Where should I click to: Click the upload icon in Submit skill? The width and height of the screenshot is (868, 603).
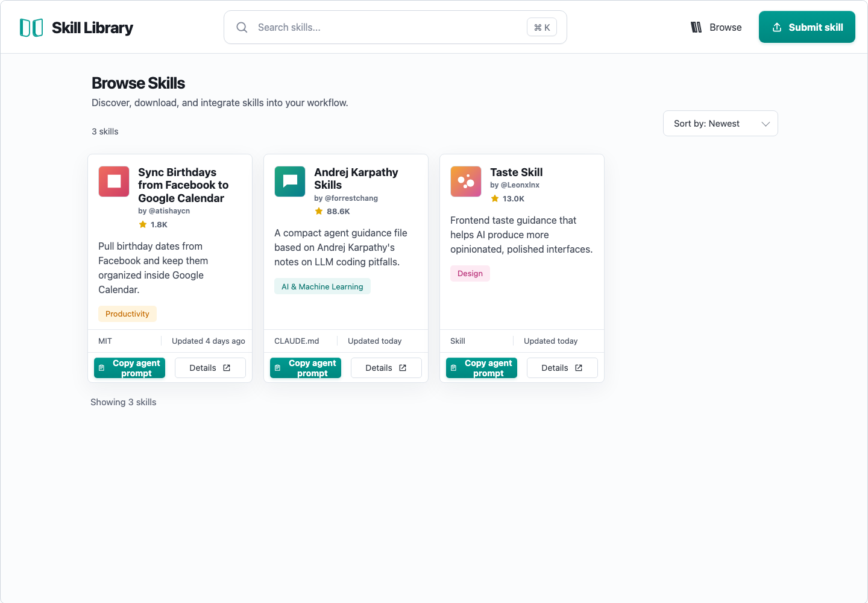[x=777, y=27]
